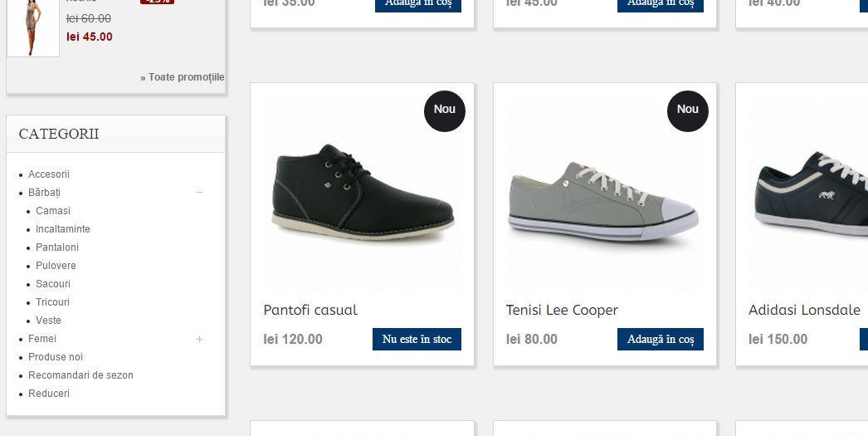Collapse the Bărbați category
868x436 pixels.
(199, 193)
